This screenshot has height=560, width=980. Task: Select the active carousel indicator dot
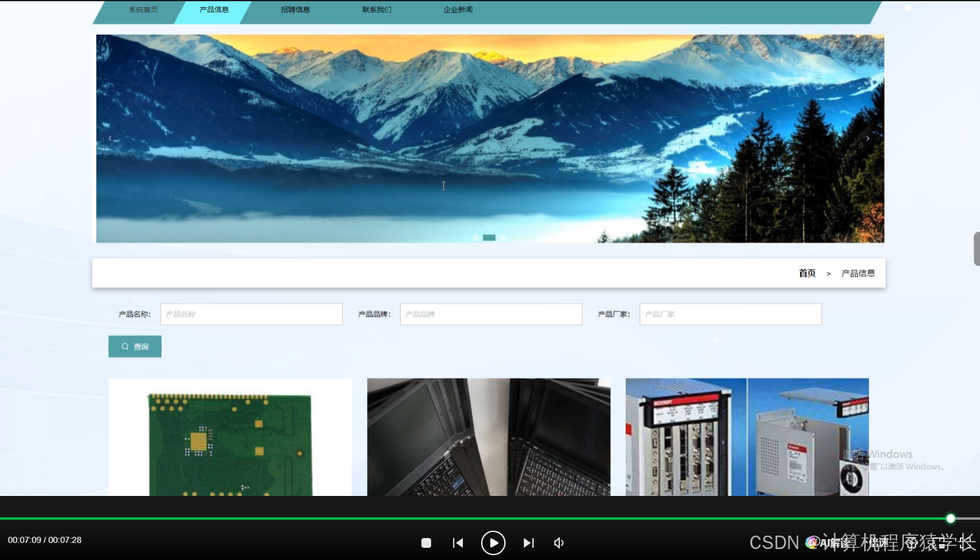tap(489, 238)
